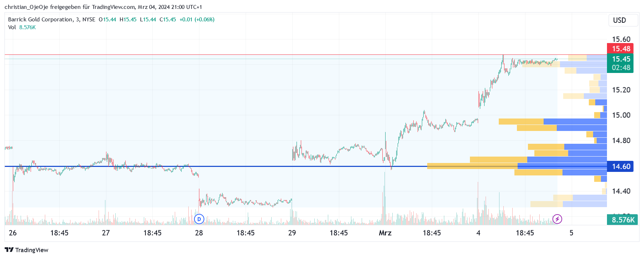Click the 15.60 price axis label
Image resolution: width=644 pixels, height=258 pixels.
(621, 39)
